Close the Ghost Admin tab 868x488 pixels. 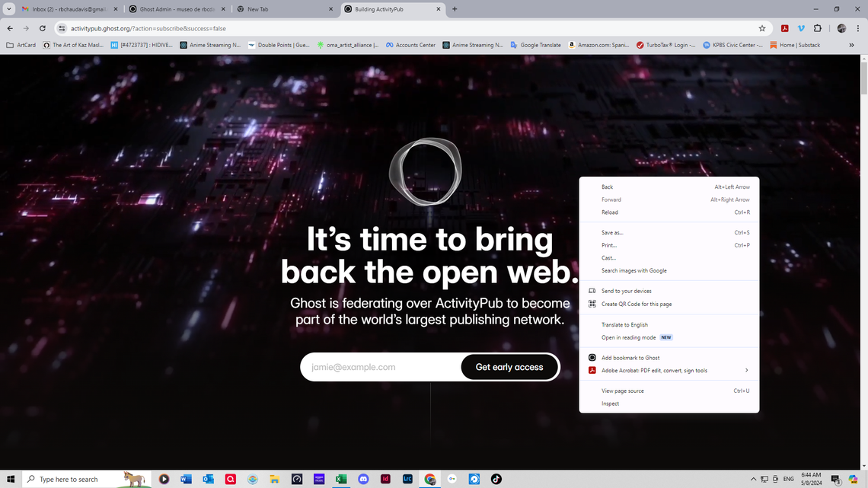click(223, 9)
